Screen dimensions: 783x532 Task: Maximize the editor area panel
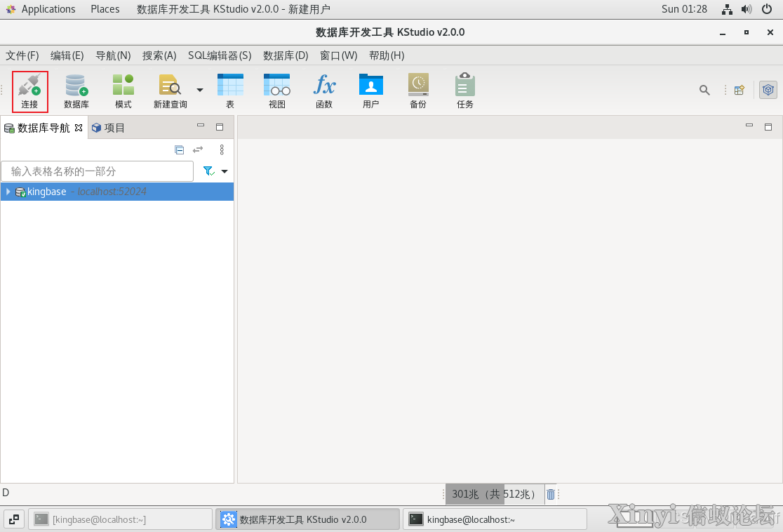pos(768,127)
